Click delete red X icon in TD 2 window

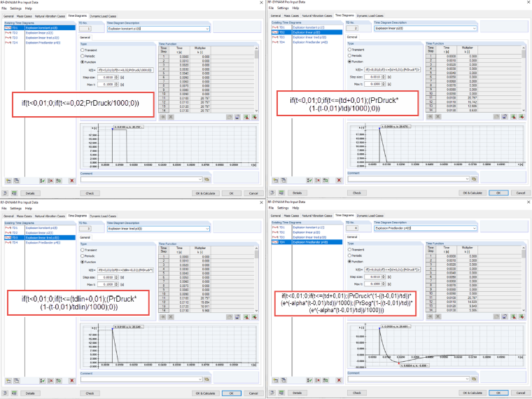click(x=339, y=181)
